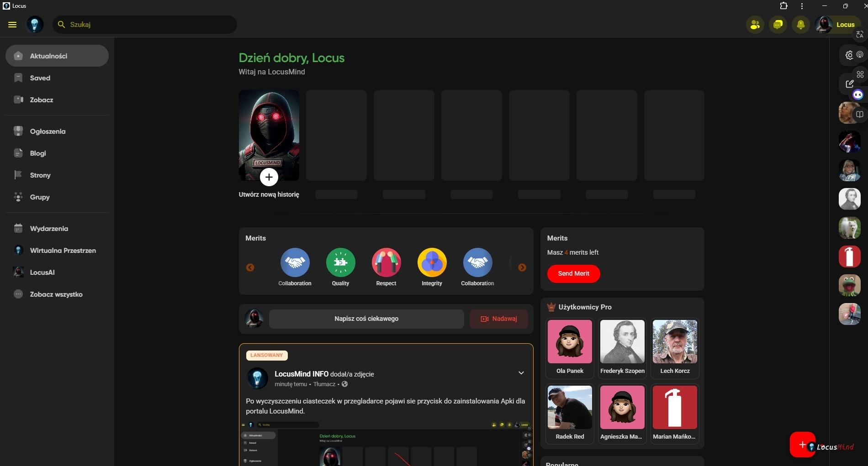Viewport: 868px width, 466px height.
Task: Click the purple assistant bot icon
Action: [858, 95]
